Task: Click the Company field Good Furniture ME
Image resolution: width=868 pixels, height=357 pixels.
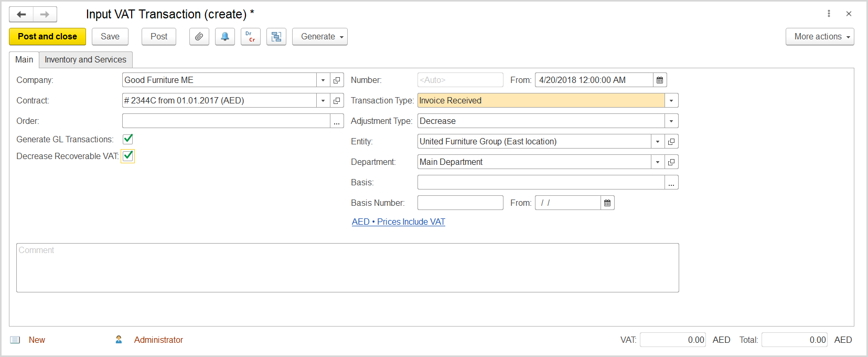Action: [219, 80]
